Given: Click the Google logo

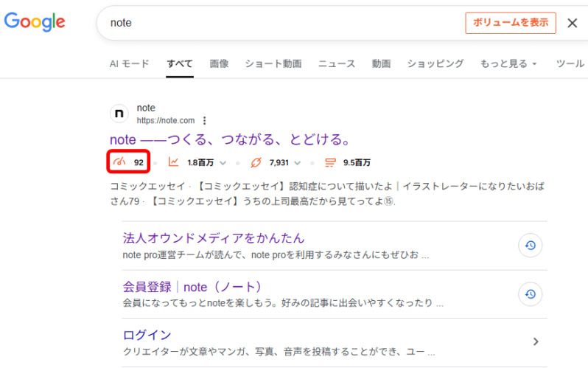Looking at the screenshot, I should 34,21.
